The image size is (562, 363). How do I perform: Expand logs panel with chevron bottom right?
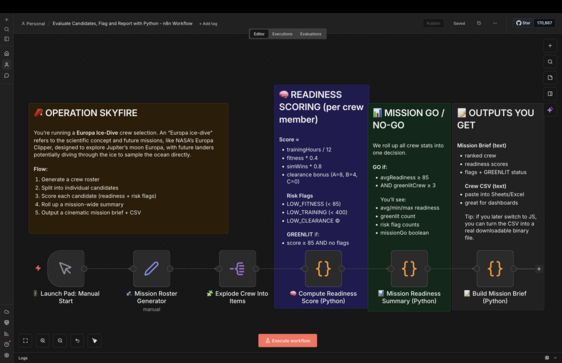[x=555, y=358]
